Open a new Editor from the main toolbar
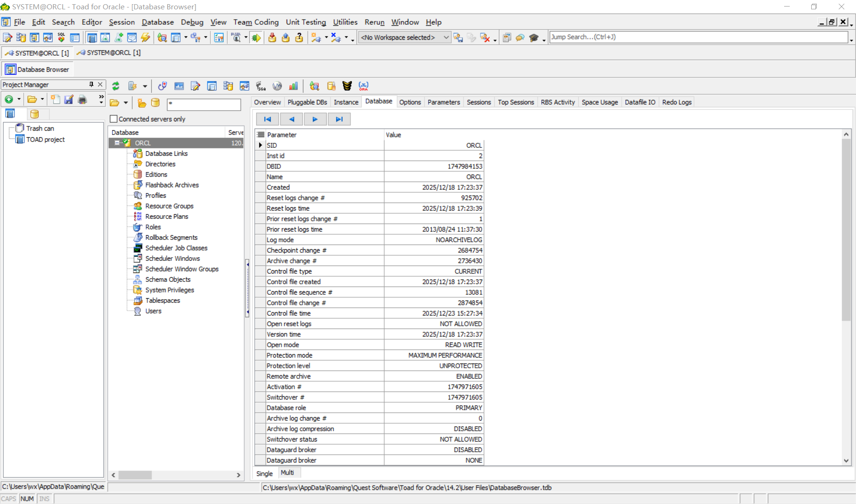The width and height of the screenshot is (856, 504). (x=7, y=38)
